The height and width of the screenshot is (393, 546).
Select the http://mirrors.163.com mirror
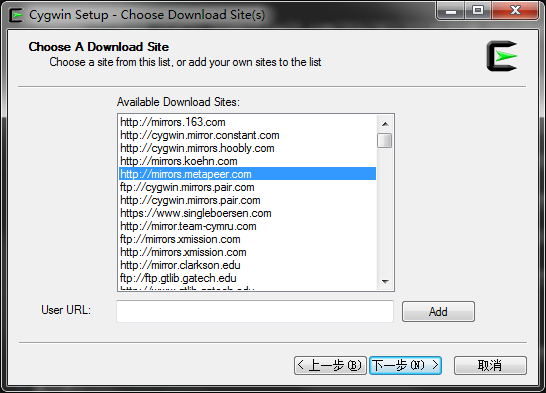[247, 122]
